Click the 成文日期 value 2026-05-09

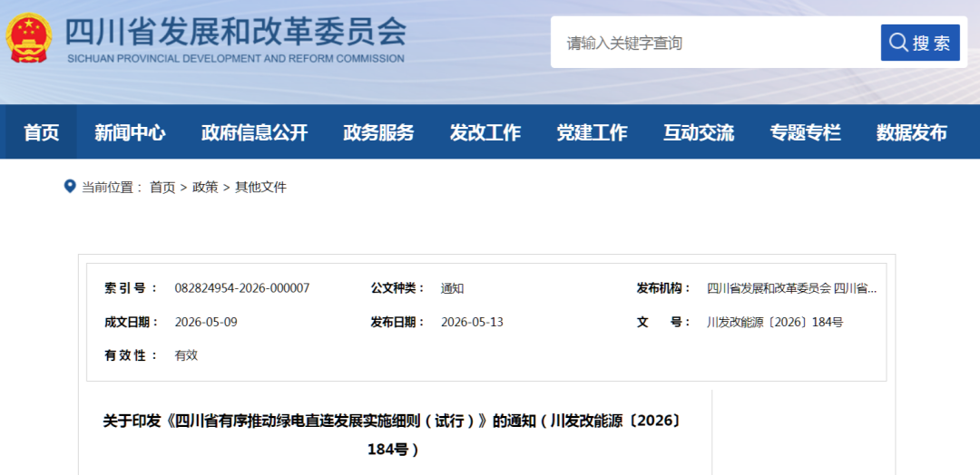click(x=206, y=322)
